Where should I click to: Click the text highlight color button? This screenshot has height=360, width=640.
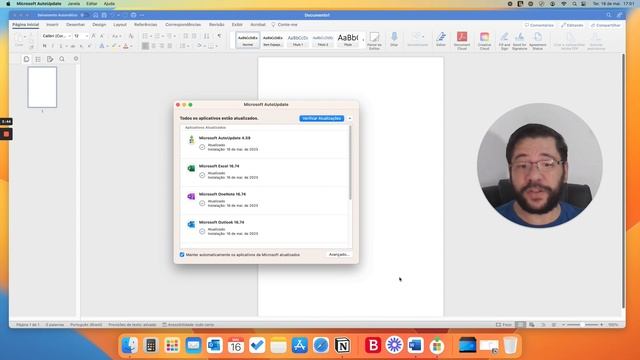click(x=114, y=46)
